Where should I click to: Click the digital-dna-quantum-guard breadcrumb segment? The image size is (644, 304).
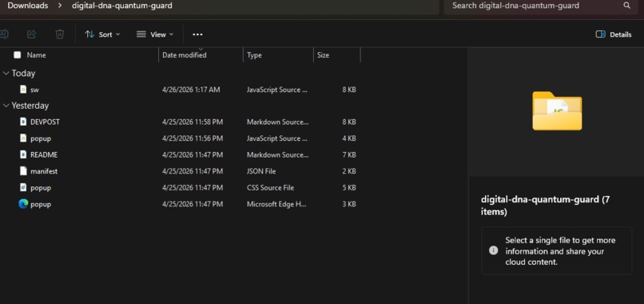click(x=122, y=6)
